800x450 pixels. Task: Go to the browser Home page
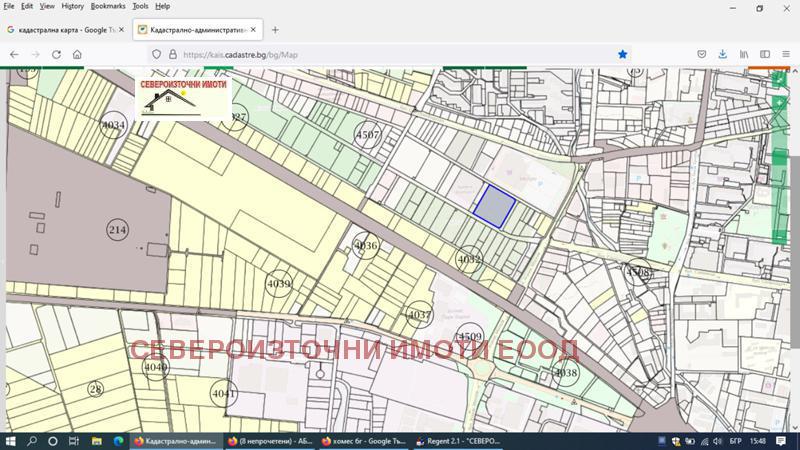click(77, 54)
